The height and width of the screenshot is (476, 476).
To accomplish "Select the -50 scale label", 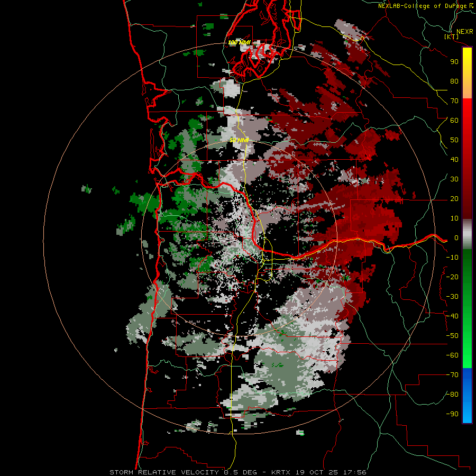I will [452, 336].
